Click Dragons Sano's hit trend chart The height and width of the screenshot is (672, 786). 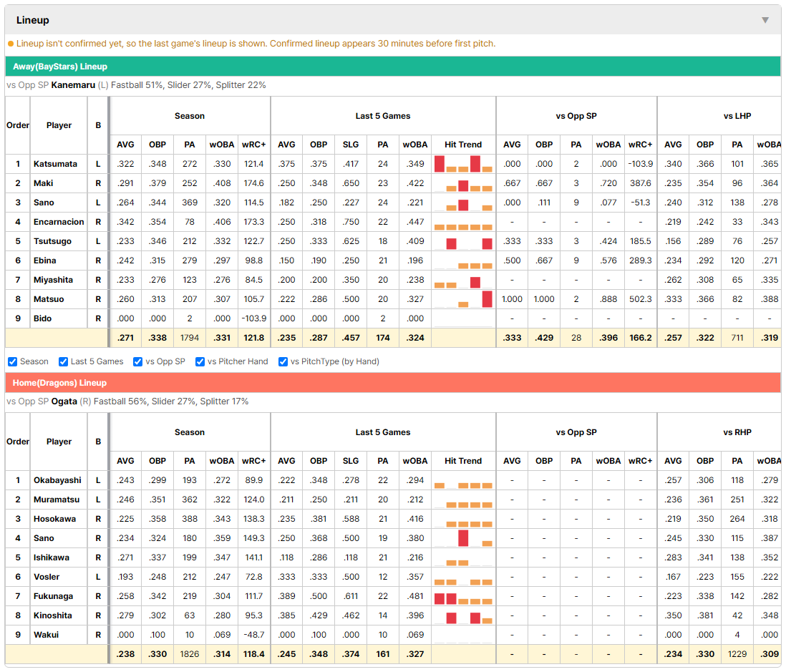(x=463, y=538)
